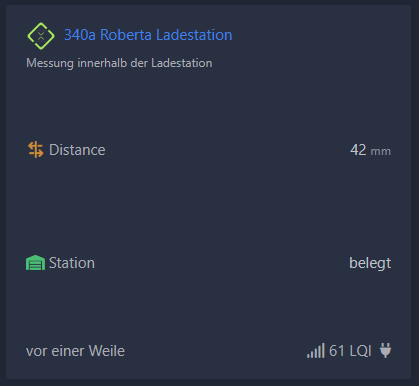Click the power plug icon
The image size is (419, 386).
[386, 350]
